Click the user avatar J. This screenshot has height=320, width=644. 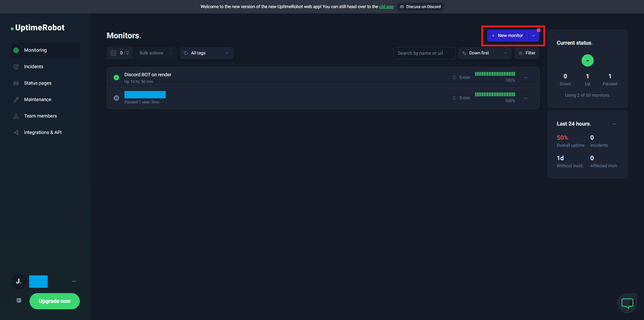pyautogui.click(x=19, y=281)
